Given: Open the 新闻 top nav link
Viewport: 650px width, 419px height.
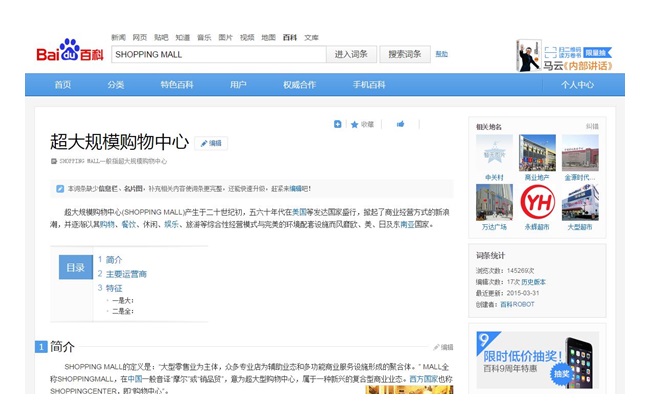Looking at the screenshot, I should click(118, 37).
